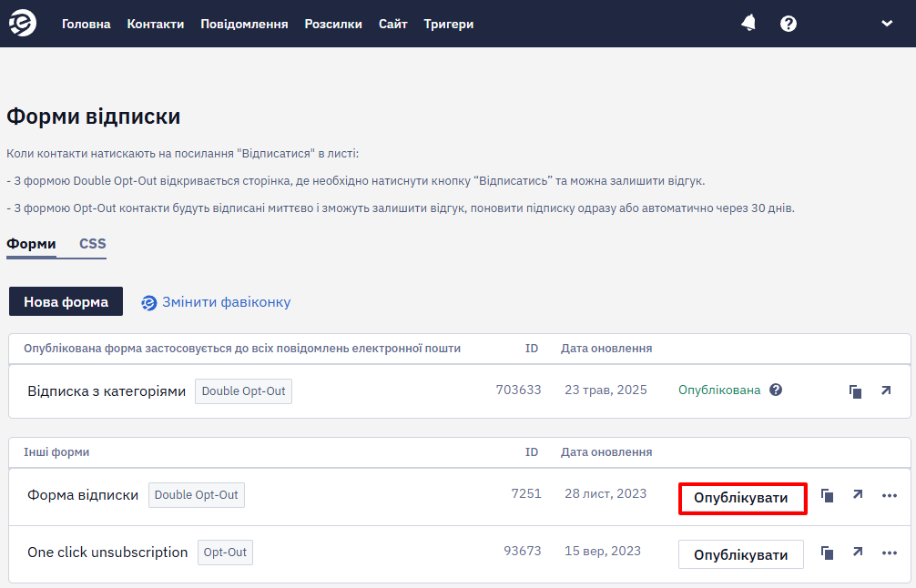This screenshot has height=588, width=916.
Task: Open the Контакти menu
Action: tap(156, 24)
